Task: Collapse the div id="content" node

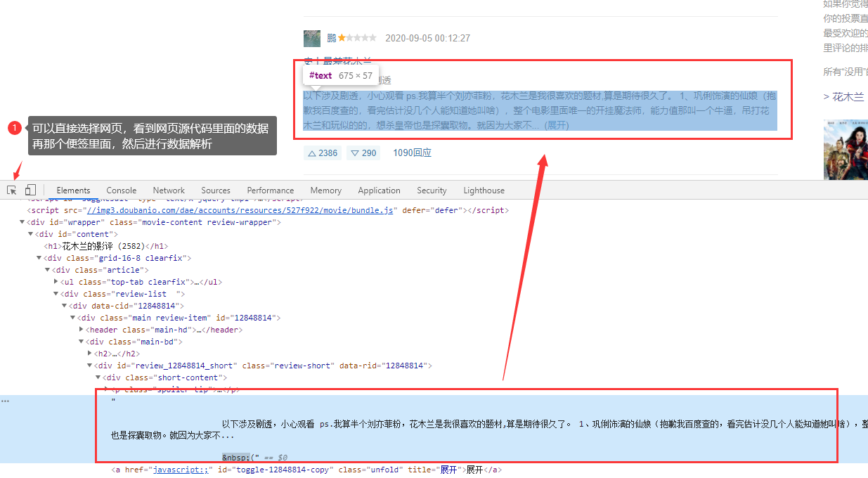Action: coord(30,234)
